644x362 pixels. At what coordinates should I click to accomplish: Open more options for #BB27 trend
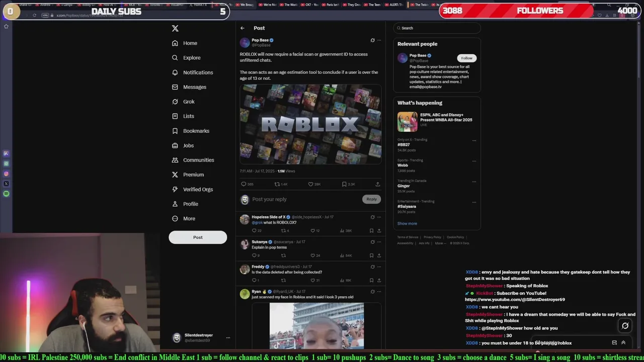click(x=474, y=141)
